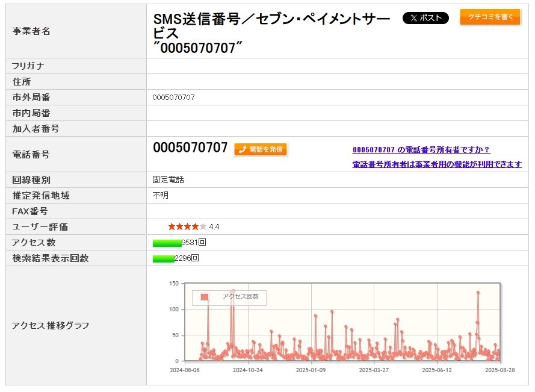
Task: Click the アクセス回数 legend color swatch
Action: (205, 297)
